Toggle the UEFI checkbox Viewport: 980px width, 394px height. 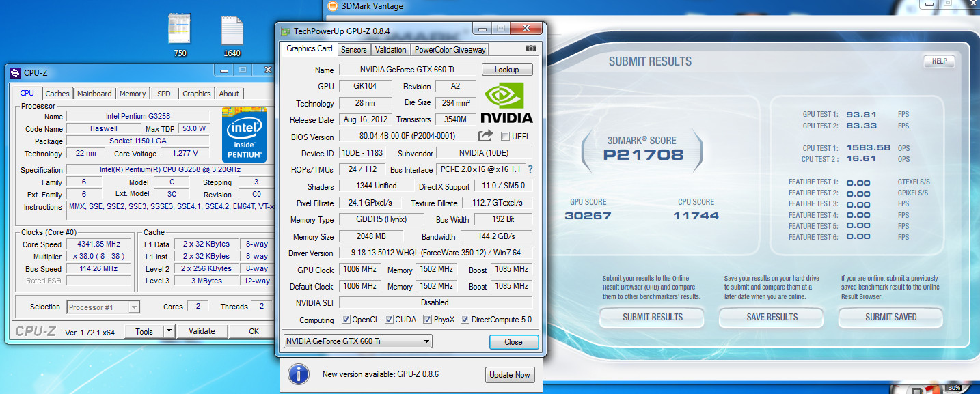coord(506,137)
